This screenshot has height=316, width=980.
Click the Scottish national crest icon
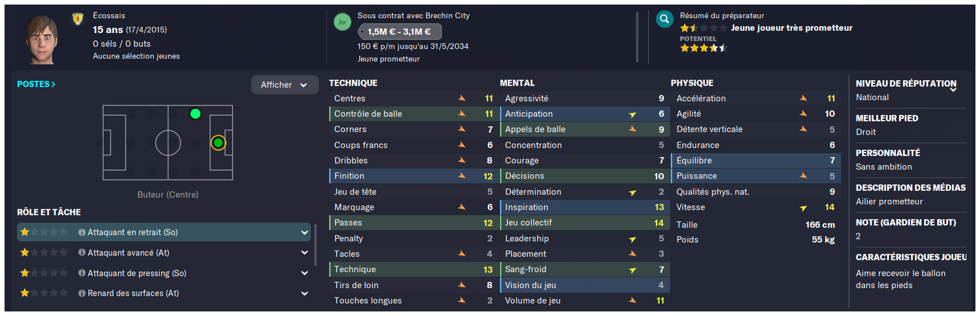(78, 19)
